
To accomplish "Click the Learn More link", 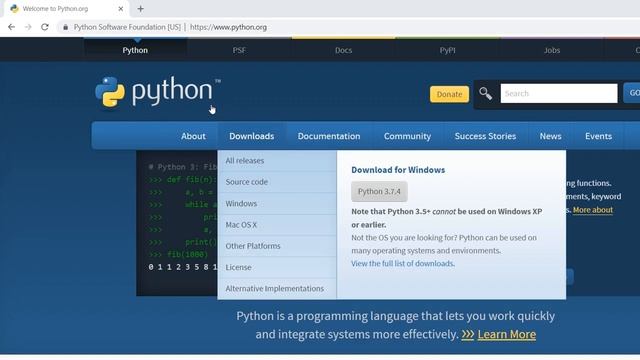I will coord(507,335).
